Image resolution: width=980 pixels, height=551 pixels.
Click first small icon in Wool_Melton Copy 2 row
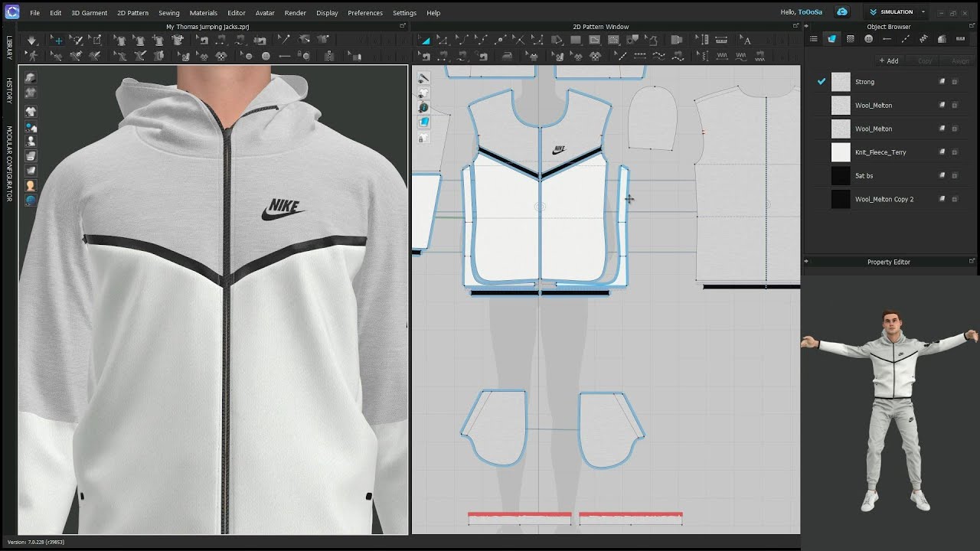pos(942,199)
